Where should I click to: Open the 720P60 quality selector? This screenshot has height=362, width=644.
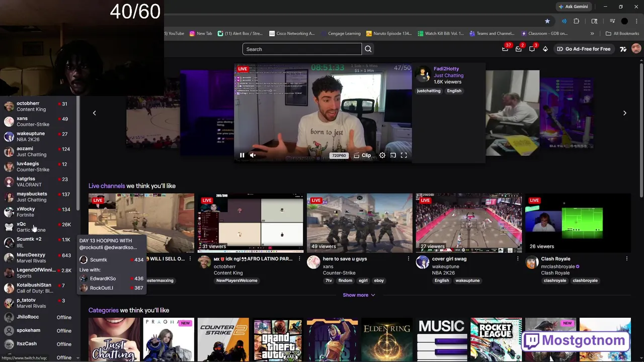pyautogui.click(x=339, y=155)
